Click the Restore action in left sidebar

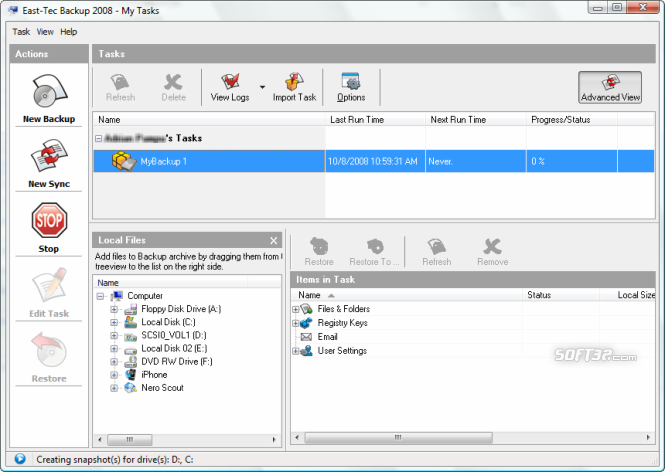click(49, 358)
